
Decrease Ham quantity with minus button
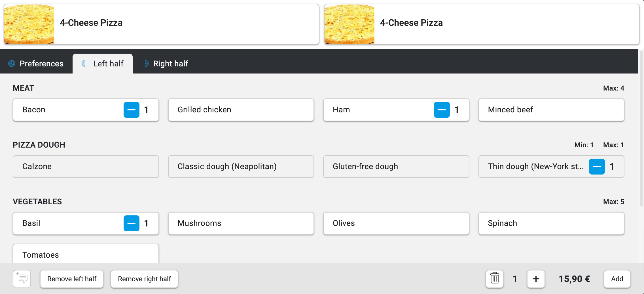click(442, 110)
